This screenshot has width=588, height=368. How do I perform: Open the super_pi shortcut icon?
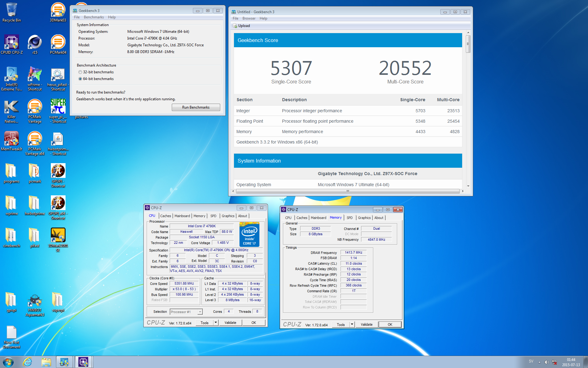[58, 111]
